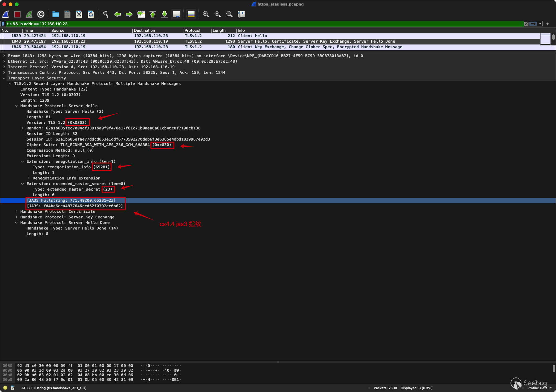The height and width of the screenshot is (392, 556).
Task: Collapse Extension: extended_master_secret (len=0) node
Action: pyautogui.click(x=23, y=184)
